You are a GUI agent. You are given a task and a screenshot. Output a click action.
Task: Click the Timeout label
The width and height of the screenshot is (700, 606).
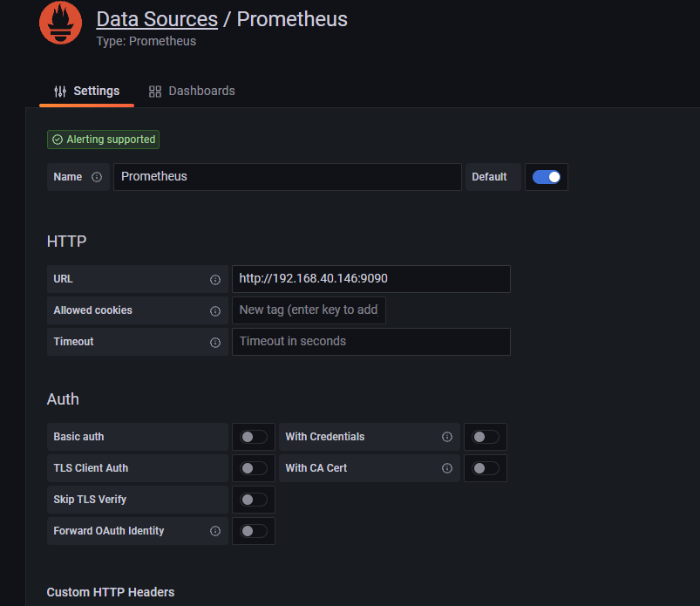(x=73, y=342)
